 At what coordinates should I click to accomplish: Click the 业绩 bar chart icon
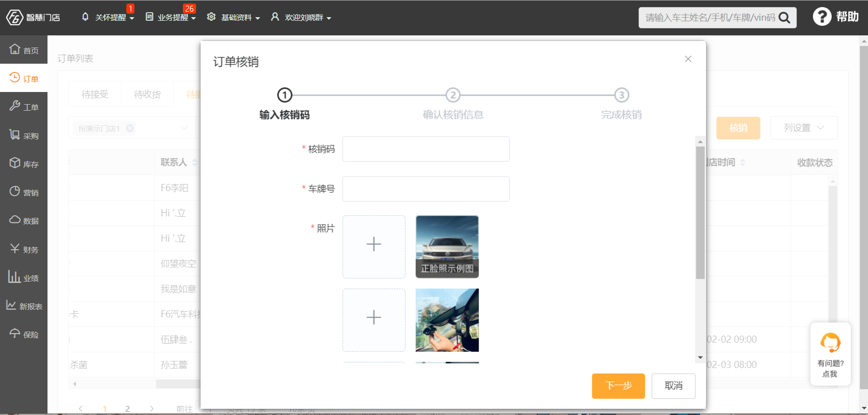pos(14,276)
